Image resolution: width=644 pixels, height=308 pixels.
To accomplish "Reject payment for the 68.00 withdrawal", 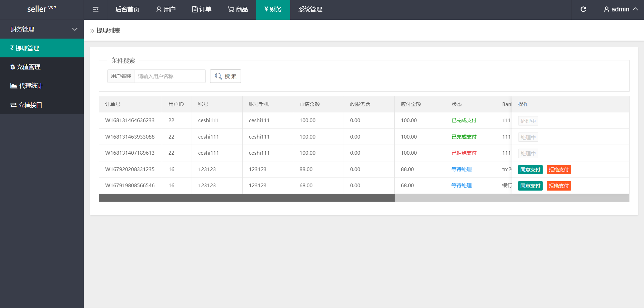I will (x=559, y=186).
